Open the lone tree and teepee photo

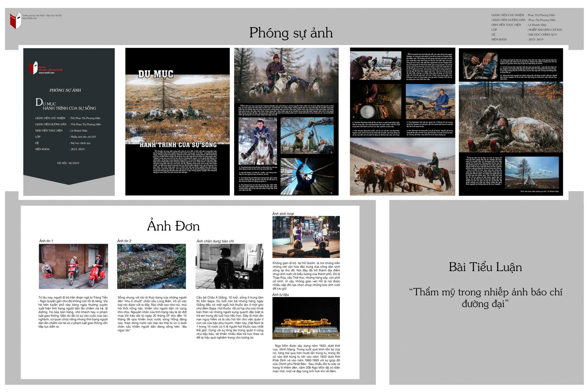tap(532, 173)
